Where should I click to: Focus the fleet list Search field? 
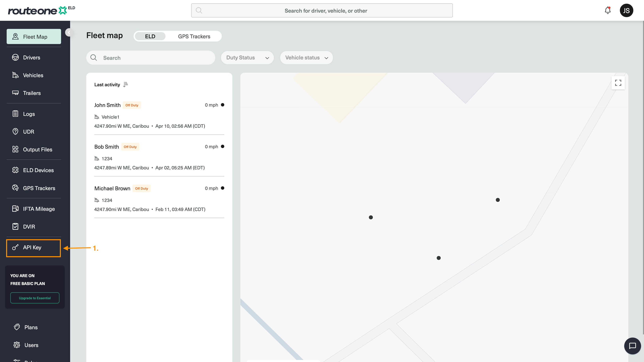click(x=151, y=58)
